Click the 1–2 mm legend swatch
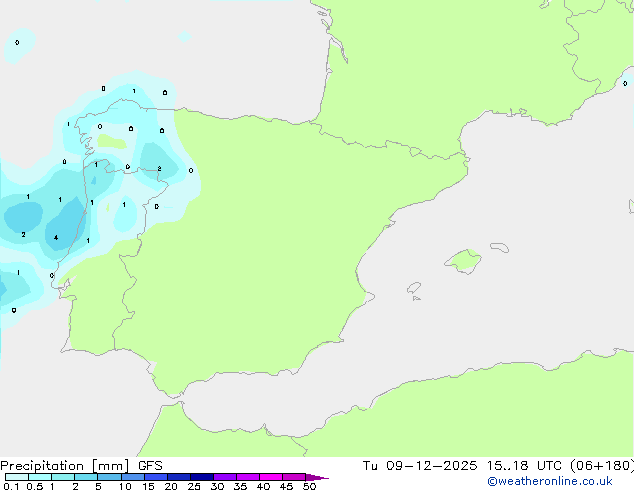Screen dimensions: 634x490 click(63, 477)
